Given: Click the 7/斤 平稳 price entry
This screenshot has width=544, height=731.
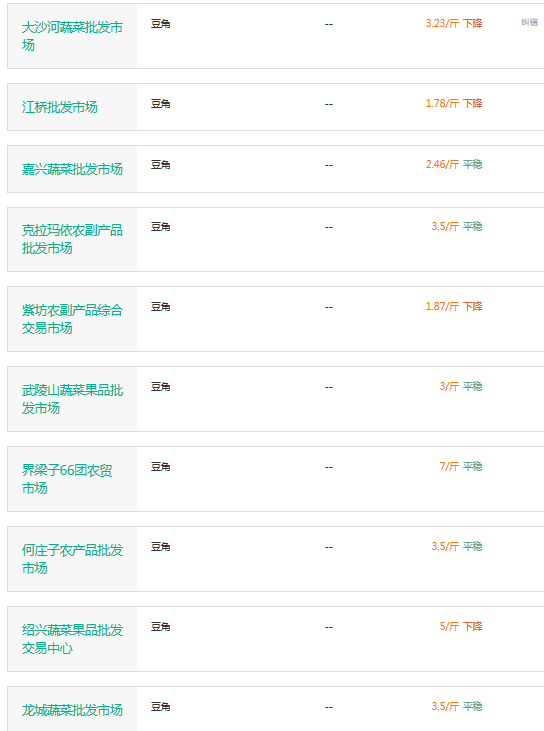Looking at the screenshot, I should click(x=461, y=466).
